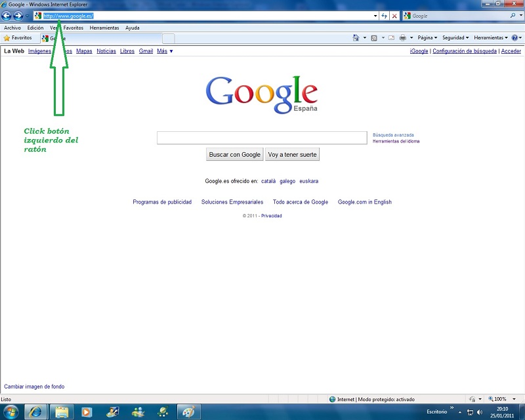Open the Noticias link

(x=106, y=51)
